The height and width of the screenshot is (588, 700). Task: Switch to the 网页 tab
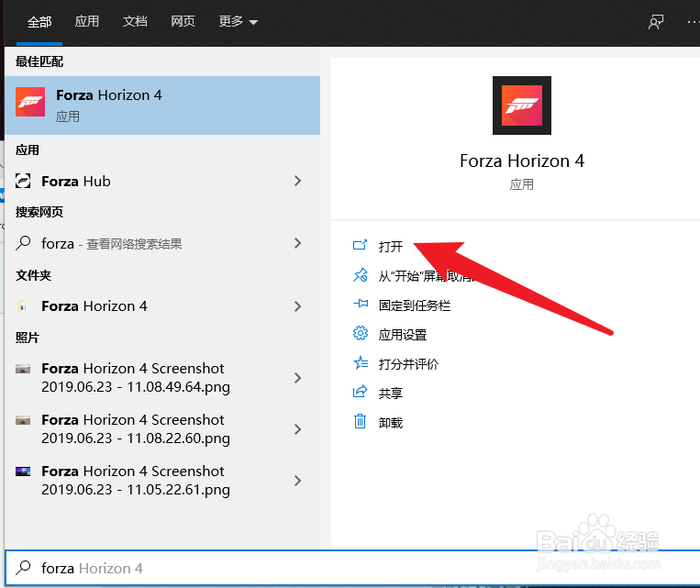click(183, 21)
